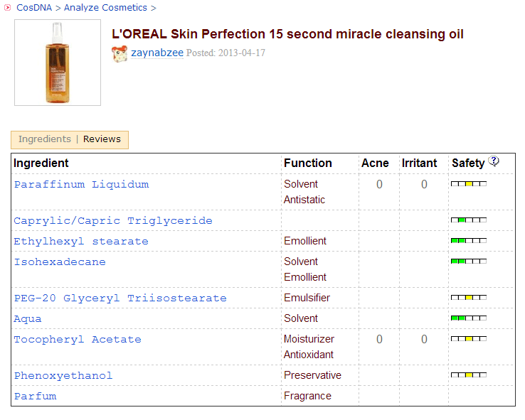Screen dimensions: 525x420
Task: Click the small CosDNA breadcrumb arrow icon
Action: point(8,8)
